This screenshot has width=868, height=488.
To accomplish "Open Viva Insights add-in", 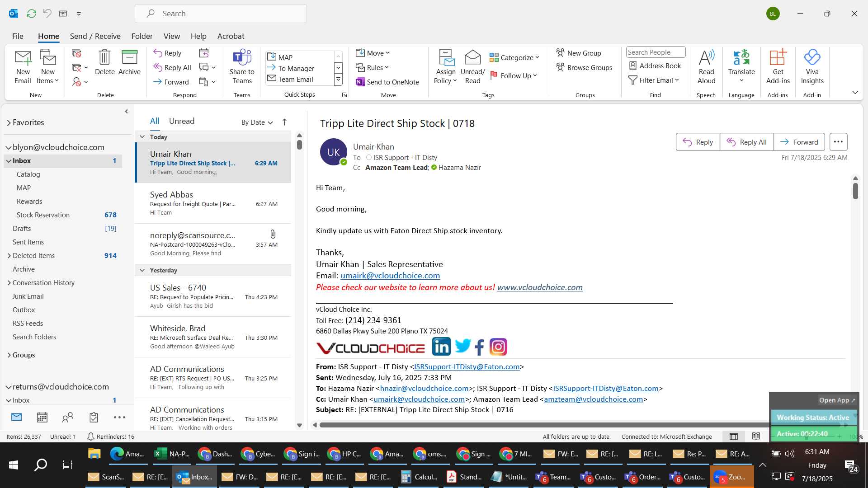I will [x=812, y=67].
